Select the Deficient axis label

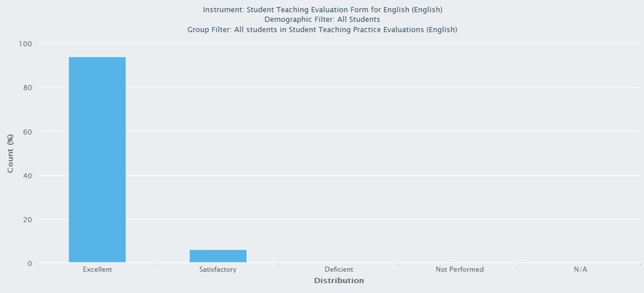[x=339, y=270]
